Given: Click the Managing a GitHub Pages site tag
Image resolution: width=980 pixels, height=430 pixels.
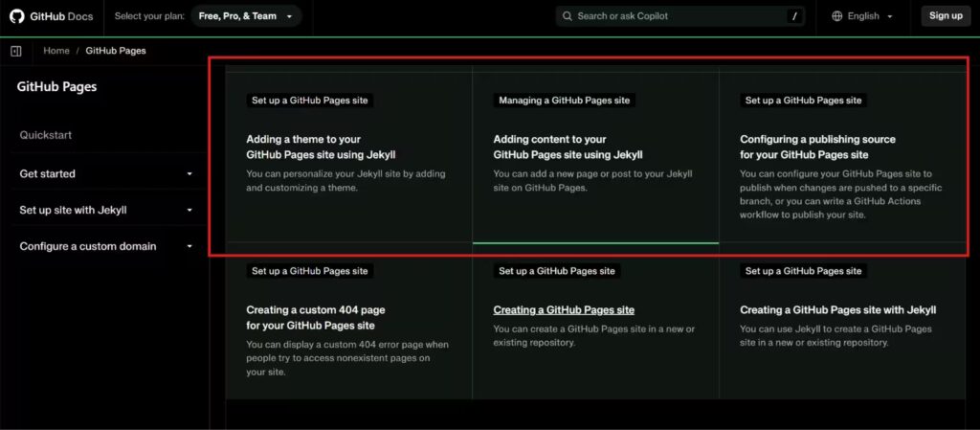Looking at the screenshot, I should click(565, 101).
